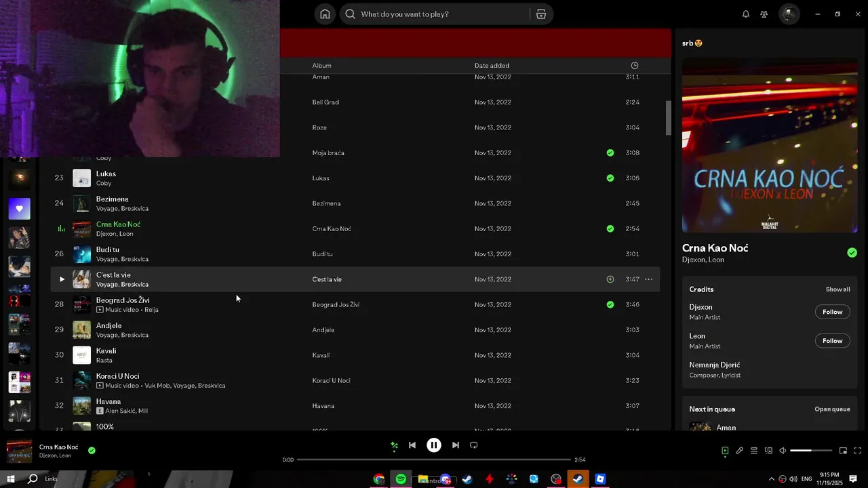
Task: Click the search field
Action: click(444, 14)
